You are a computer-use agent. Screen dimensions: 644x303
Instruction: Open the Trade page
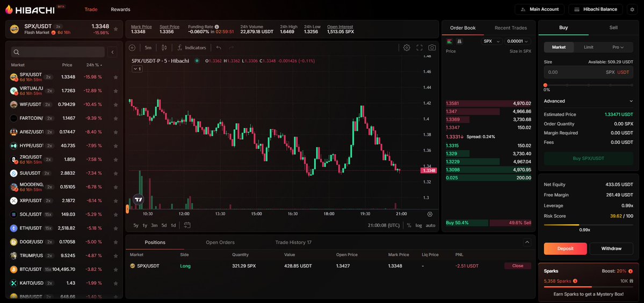point(91,10)
